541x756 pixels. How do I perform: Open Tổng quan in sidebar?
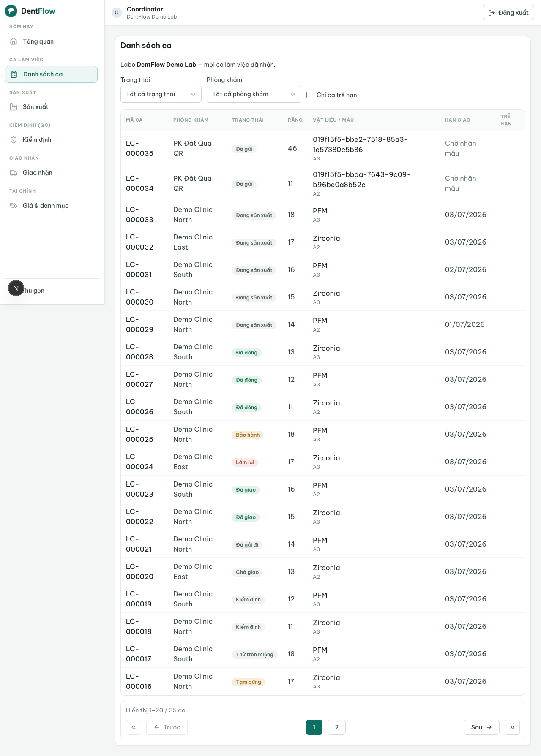51,41
